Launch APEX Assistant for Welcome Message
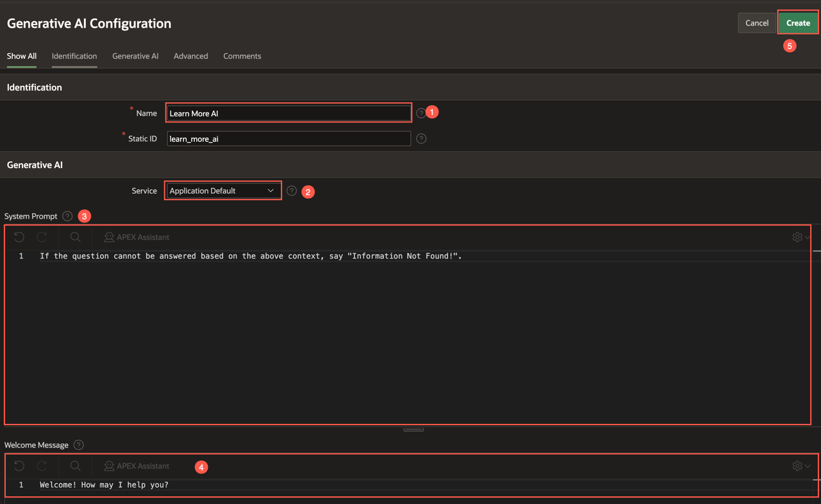Screen dimensions: 821x504 tap(137, 466)
